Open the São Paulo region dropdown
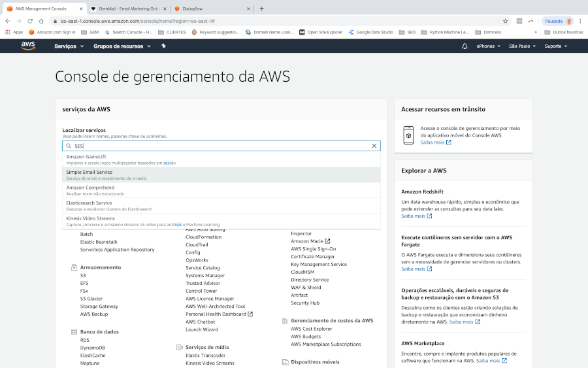The height and width of the screenshot is (368, 588). [x=522, y=46]
